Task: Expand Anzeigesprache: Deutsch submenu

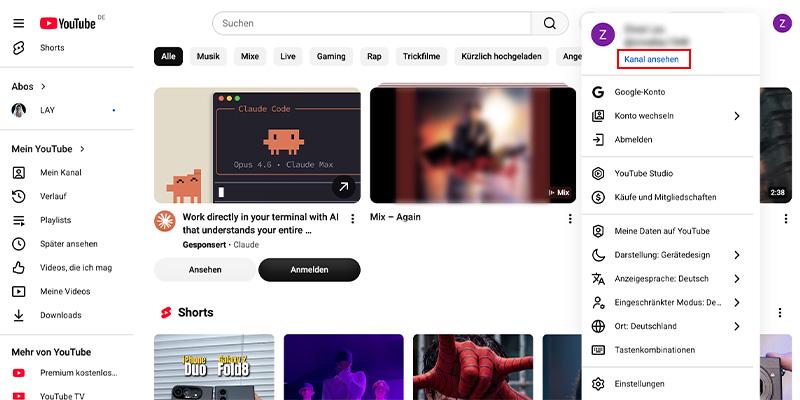Action: [736, 279]
